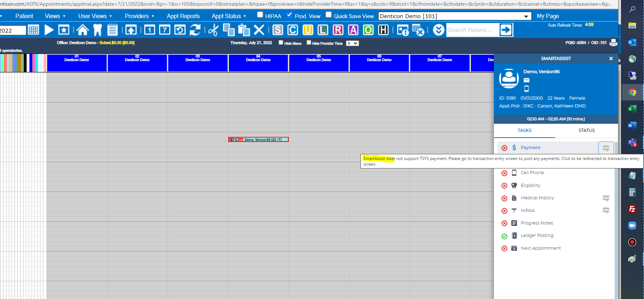Open the calendar date picker icon
This screenshot has width=644, height=299.
tap(33, 30)
